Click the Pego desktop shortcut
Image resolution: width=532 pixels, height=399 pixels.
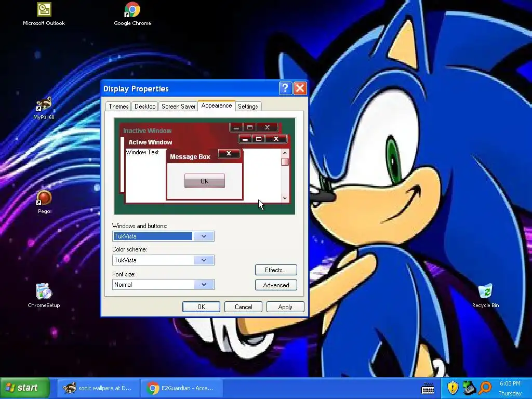44,202
